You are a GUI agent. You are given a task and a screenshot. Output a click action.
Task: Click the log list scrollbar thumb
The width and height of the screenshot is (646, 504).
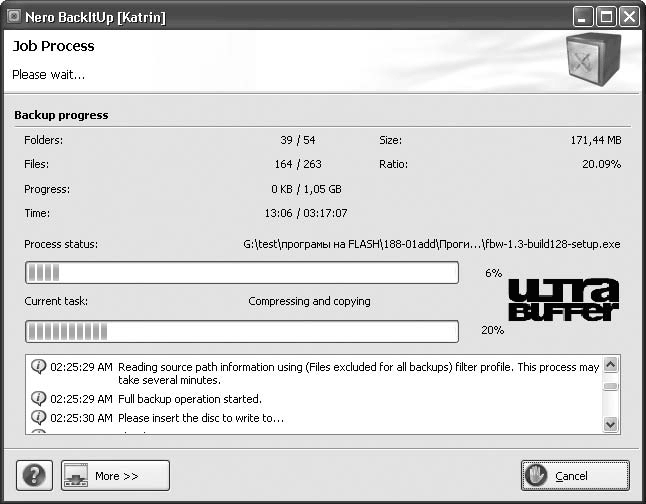coord(611,387)
